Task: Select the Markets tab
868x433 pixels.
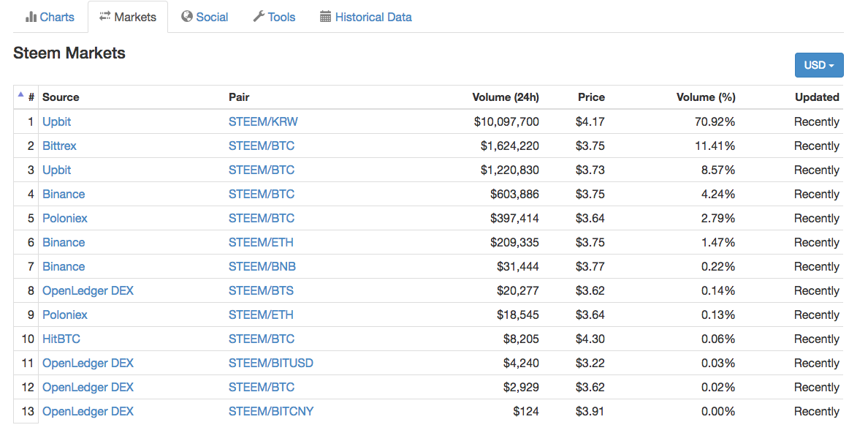Action: click(128, 17)
